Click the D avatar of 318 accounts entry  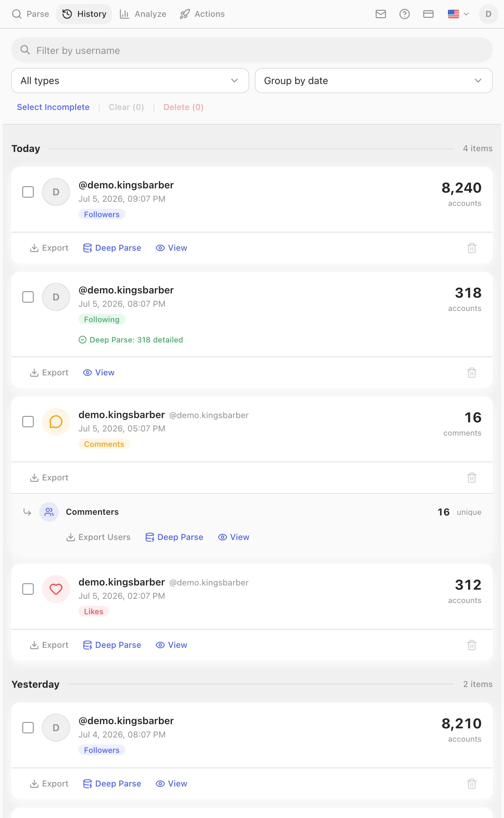56,297
